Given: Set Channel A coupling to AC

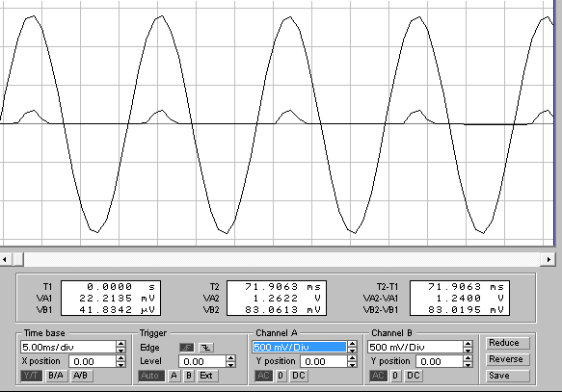Looking at the screenshot, I should (263, 376).
